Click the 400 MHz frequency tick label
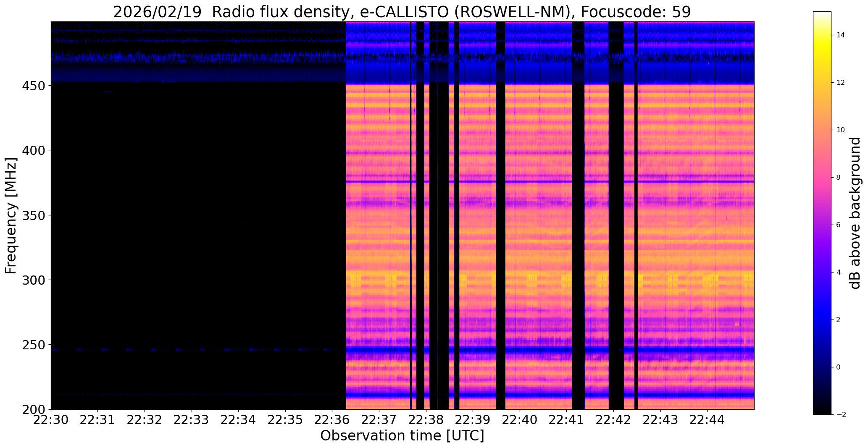868x448 pixels. pyautogui.click(x=34, y=150)
